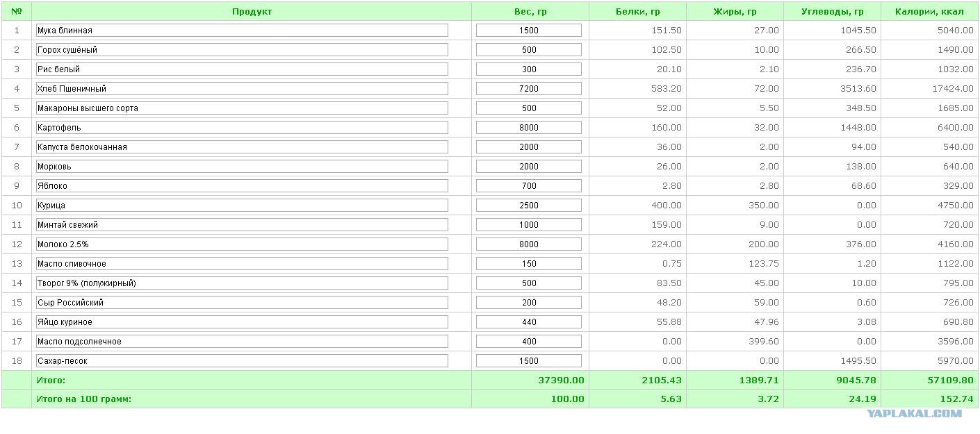Select the weight field showing 440
Image resolution: width=980 pixels, height=434 pixels.
[x=529, y=322]
